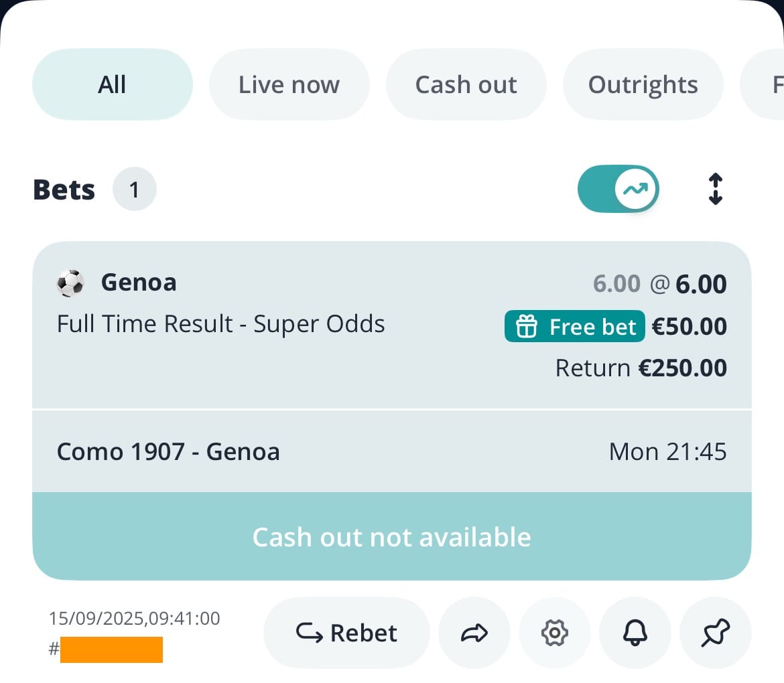The image size is (784, 683).
Task: Expand or collapse bets with vertical arrows
Action: (x=716, y=189)
